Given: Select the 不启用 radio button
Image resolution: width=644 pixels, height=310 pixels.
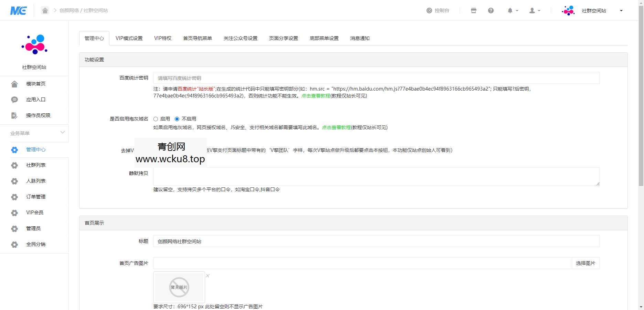Looking at the screenshot, I should pyautogui.click(x=177, y=119).
